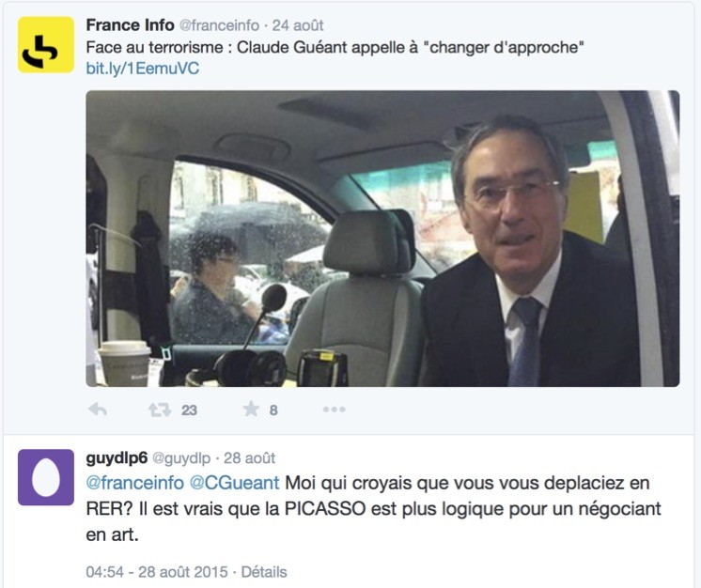Click the 28 août timestamp

tap(249, 458)
